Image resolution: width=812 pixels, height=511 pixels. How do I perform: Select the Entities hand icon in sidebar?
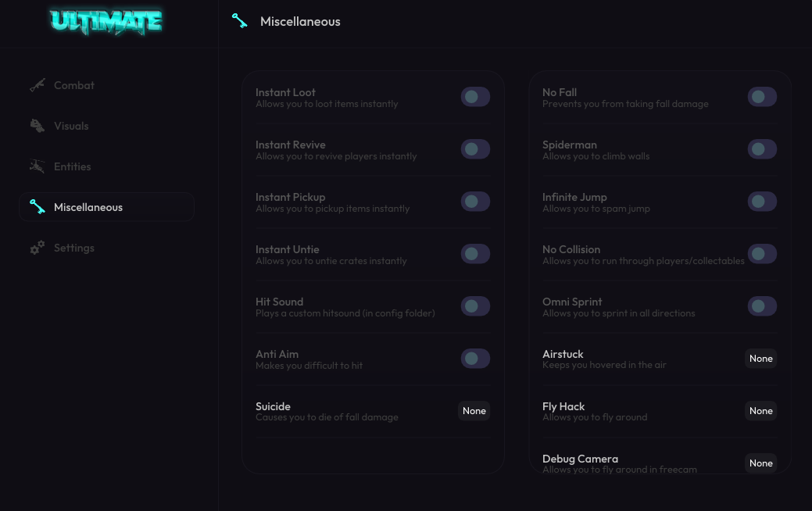click(38, 166)
